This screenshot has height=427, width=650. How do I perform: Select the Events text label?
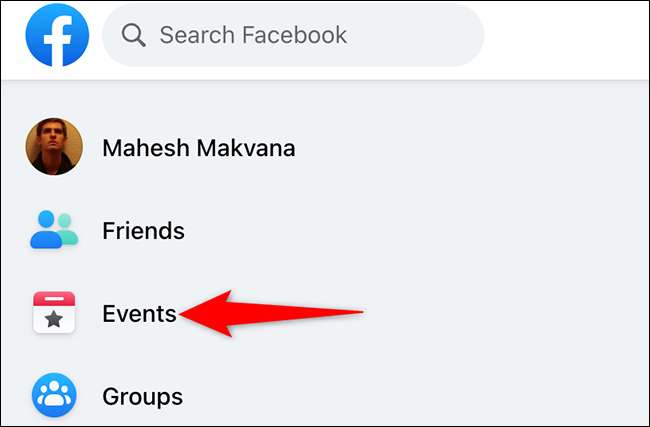139,314
